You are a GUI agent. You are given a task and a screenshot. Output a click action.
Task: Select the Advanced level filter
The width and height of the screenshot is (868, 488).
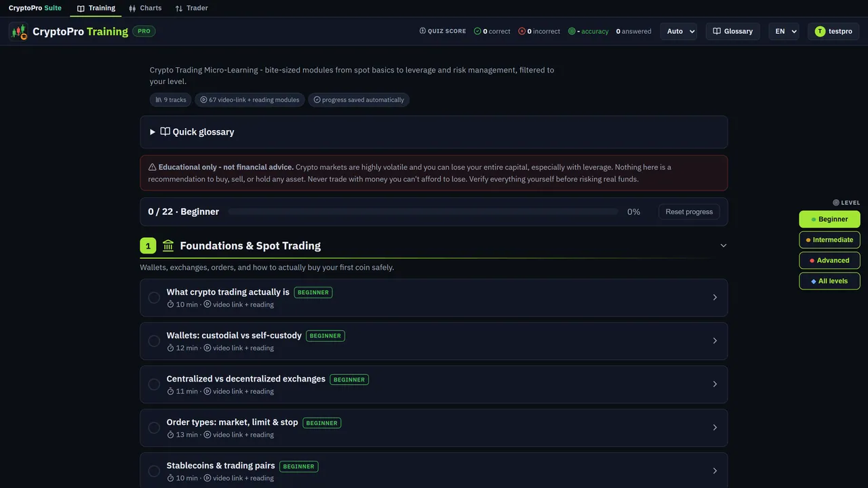click(829, 260)
